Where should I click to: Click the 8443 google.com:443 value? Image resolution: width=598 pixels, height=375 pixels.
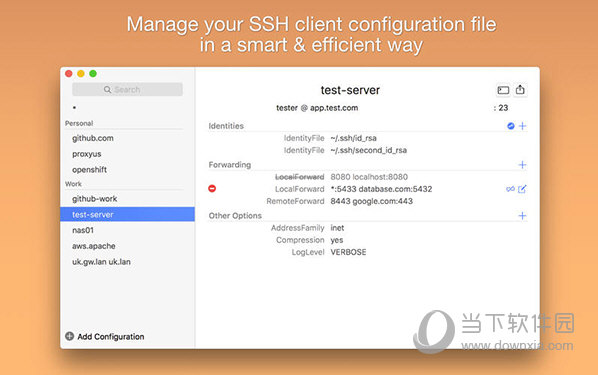pos(371,201)
